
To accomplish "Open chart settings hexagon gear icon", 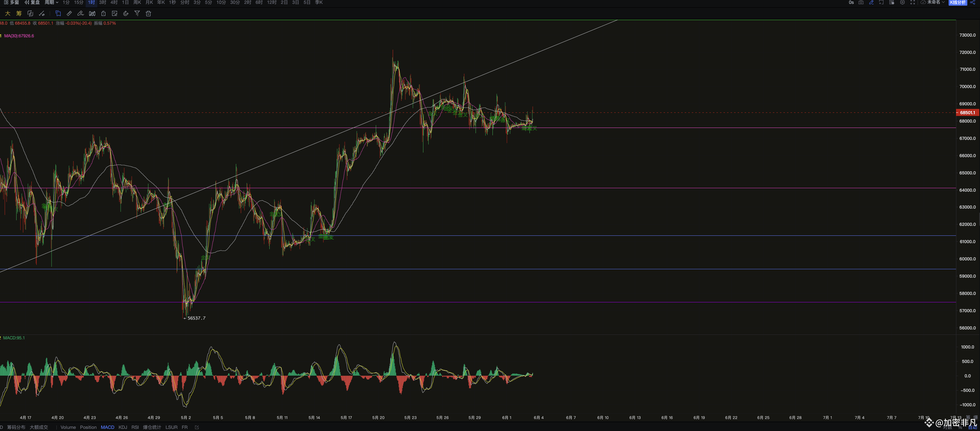I will pos(902,2).
